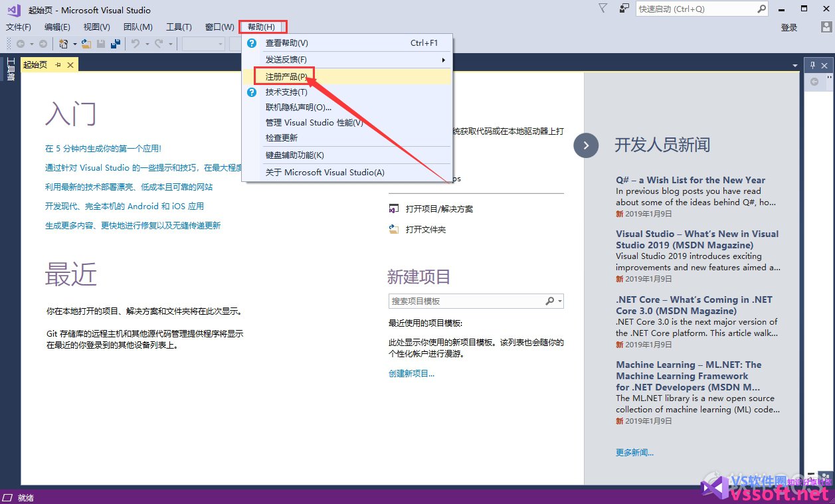Click the 创建新项目... link

click(411, 373)
